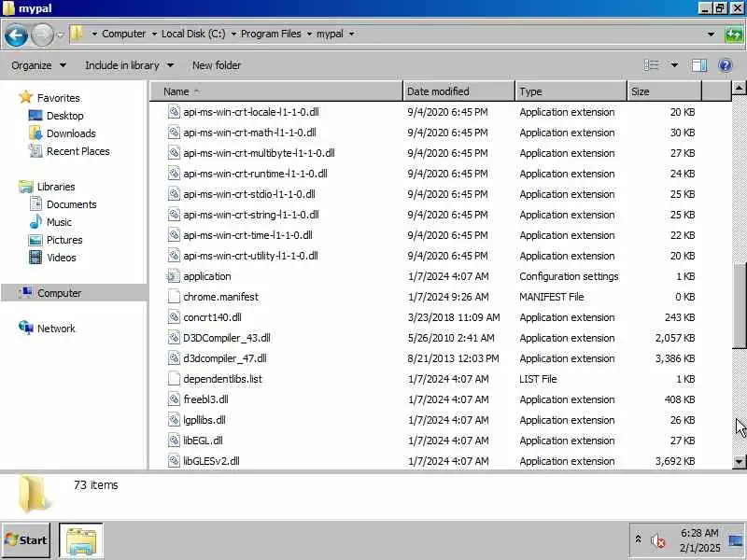Screen dimensions: 747x560
Task: Click the show desktop tray icon
Action: [x=737, y=541]
